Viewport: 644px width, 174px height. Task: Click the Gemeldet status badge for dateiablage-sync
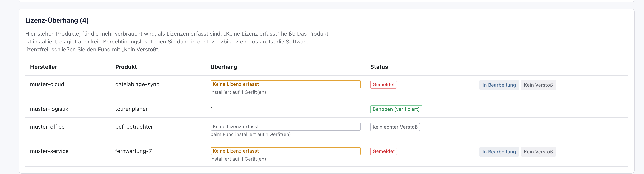tap(383, 85)
